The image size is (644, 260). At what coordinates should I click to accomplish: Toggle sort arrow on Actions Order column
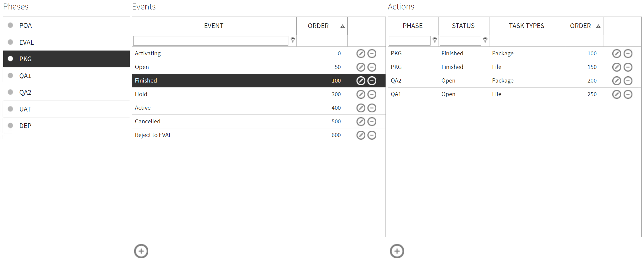click(x=598, y=26)
